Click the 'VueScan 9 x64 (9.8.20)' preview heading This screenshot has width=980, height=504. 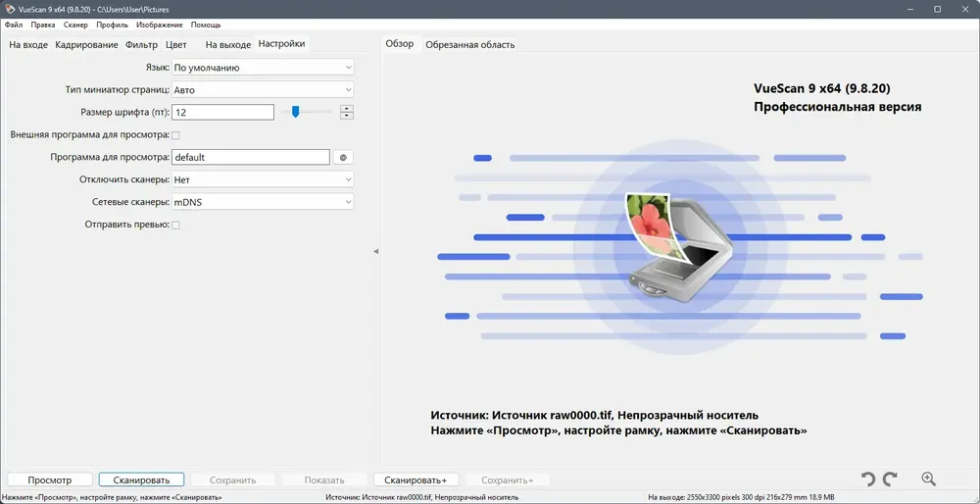click(x=822, y=88)
